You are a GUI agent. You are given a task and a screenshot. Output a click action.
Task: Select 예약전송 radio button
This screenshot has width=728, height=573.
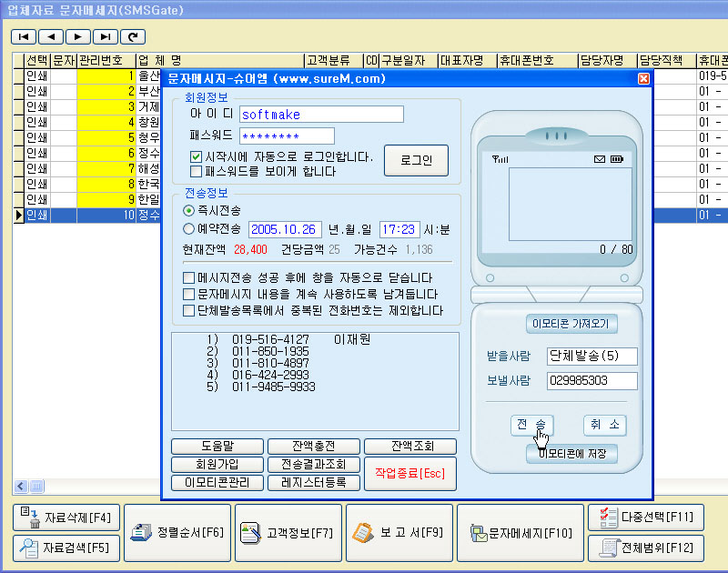click(188, 228)
